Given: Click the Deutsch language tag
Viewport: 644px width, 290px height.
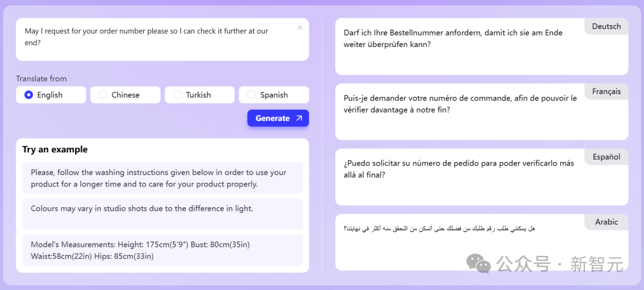Looking at the screenshot, I should pyautogui.click(x=606, y=26).
